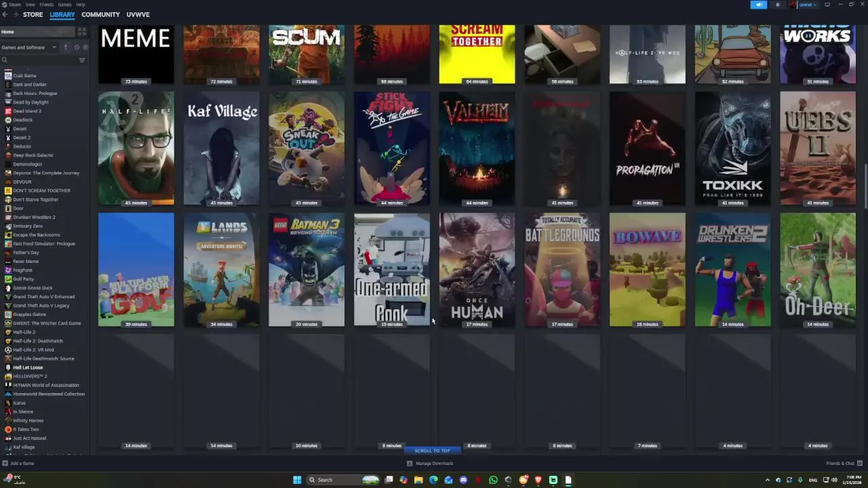Open the Games and Software filter dropdown
The height and width of the screenshot is (488, 868).
pyautogui.click(x=29, y=47)
